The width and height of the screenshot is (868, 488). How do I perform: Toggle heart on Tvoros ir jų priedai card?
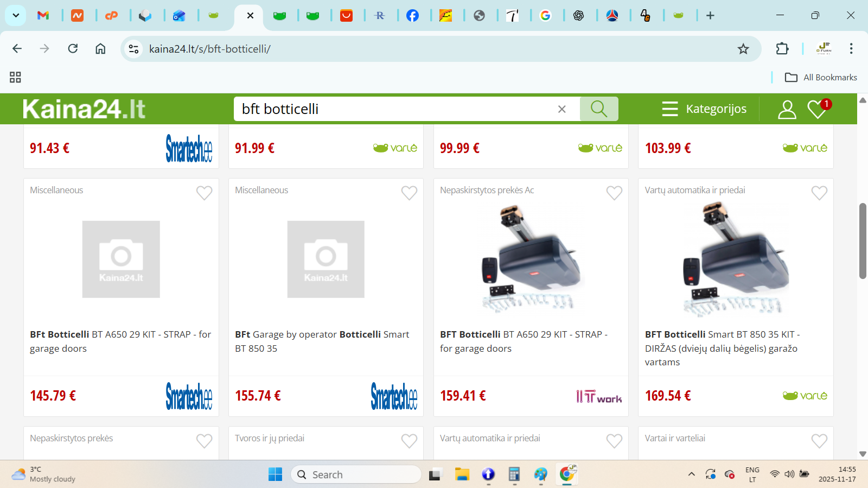click(x=410, y=441)
